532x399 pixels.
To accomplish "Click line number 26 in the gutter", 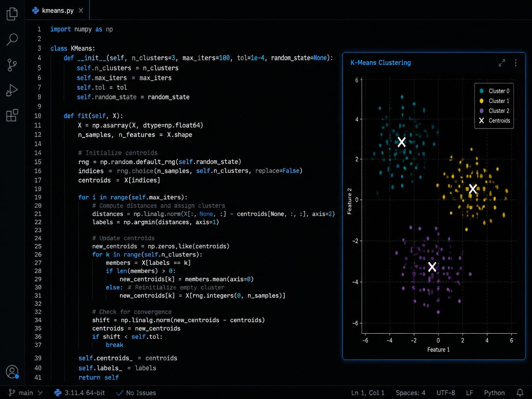I will (x=38, y=255).
